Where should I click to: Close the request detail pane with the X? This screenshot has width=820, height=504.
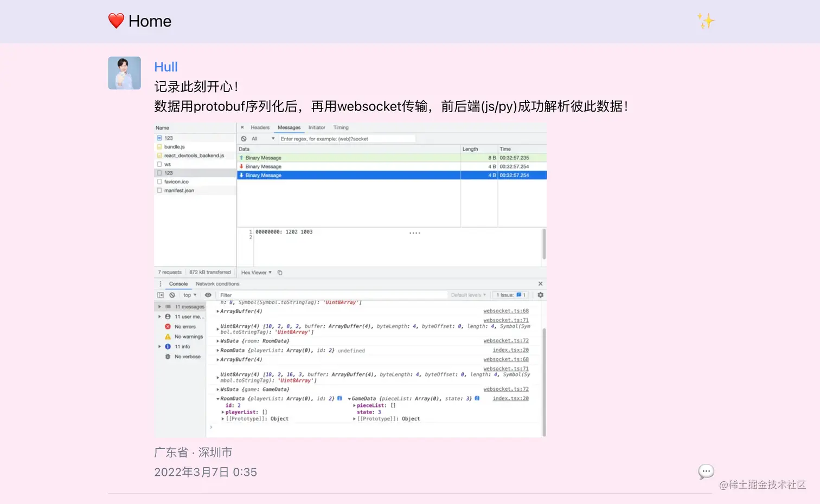[x=242, y=127]
